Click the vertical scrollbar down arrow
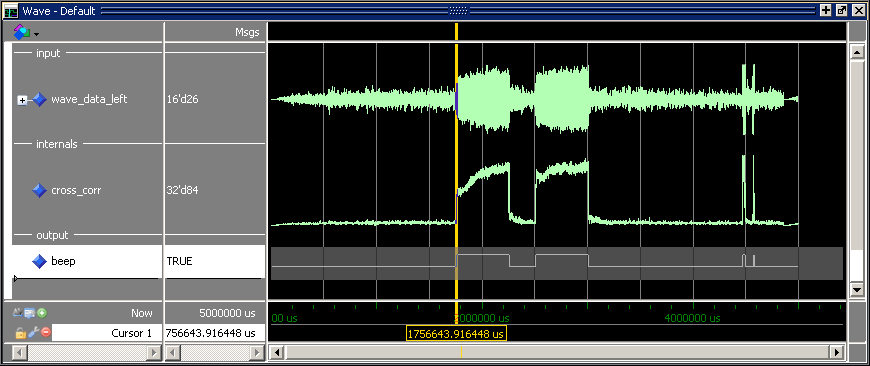 click(x=857, y=289)
